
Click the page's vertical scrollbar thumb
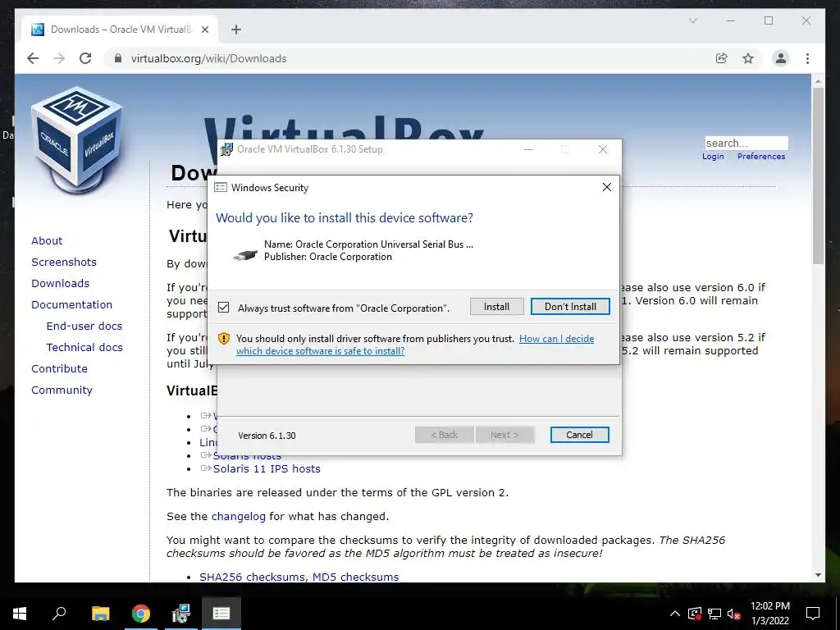pyautogui.click(x=818, y=176)
